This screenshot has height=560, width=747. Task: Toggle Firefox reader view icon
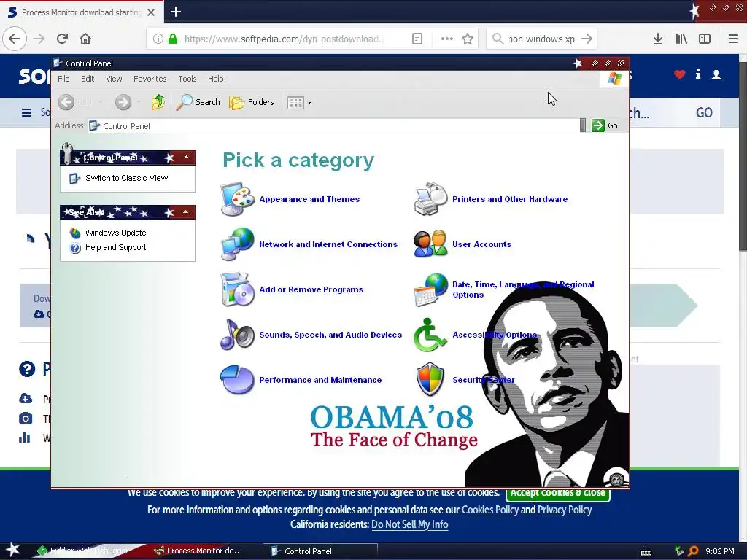[417, 39]
